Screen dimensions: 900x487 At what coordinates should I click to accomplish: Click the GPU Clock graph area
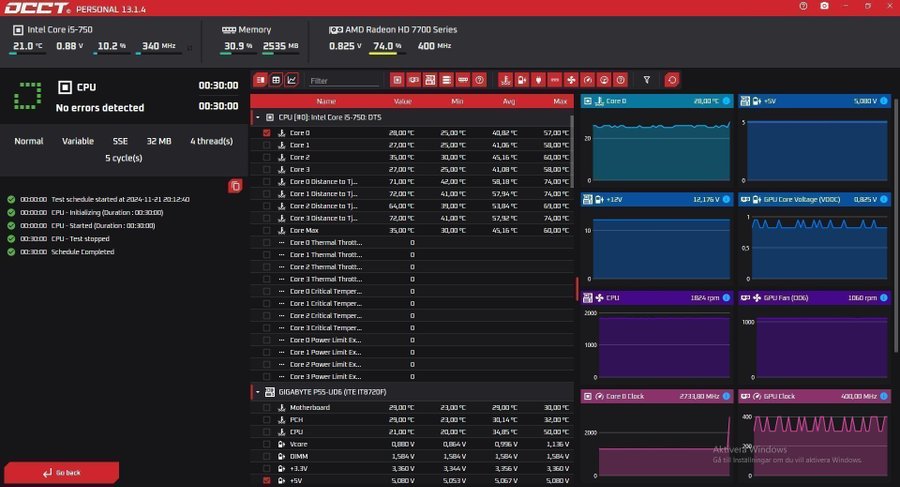(820, 445)
